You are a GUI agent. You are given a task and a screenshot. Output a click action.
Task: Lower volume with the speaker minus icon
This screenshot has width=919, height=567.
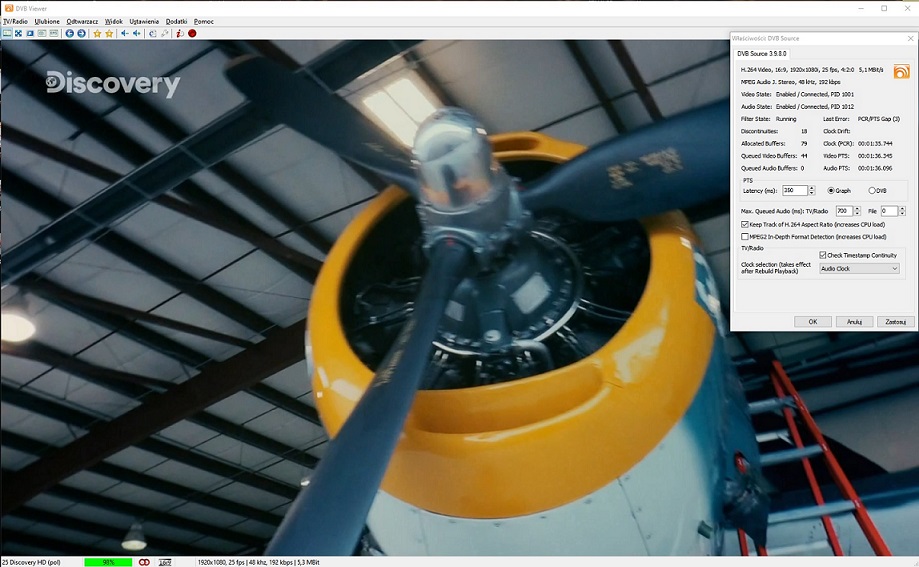point(125,33)
